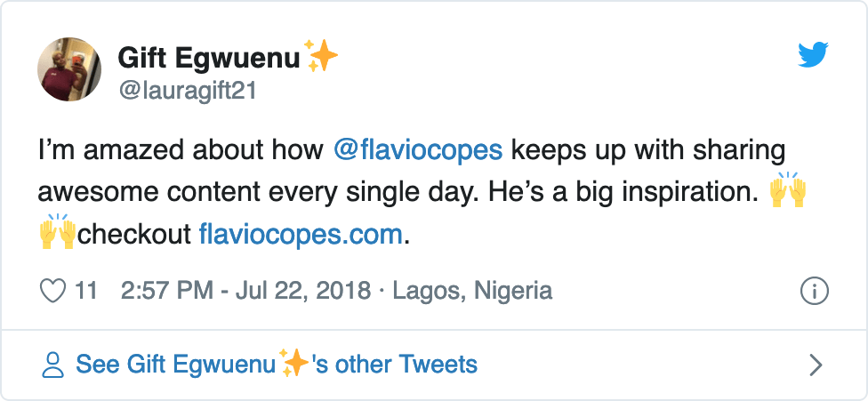
Task: Click the sparkles emoji beside the display name
Action: (321, 57)
